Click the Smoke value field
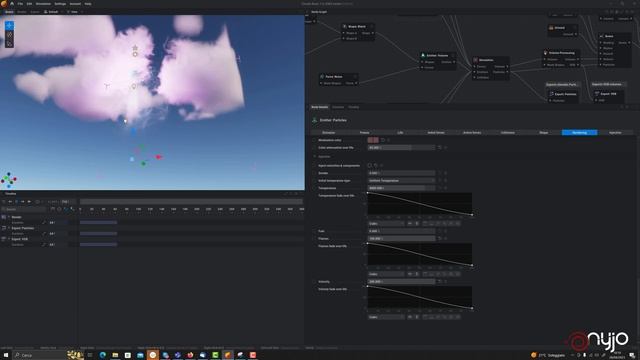 (x=401, y=173)
